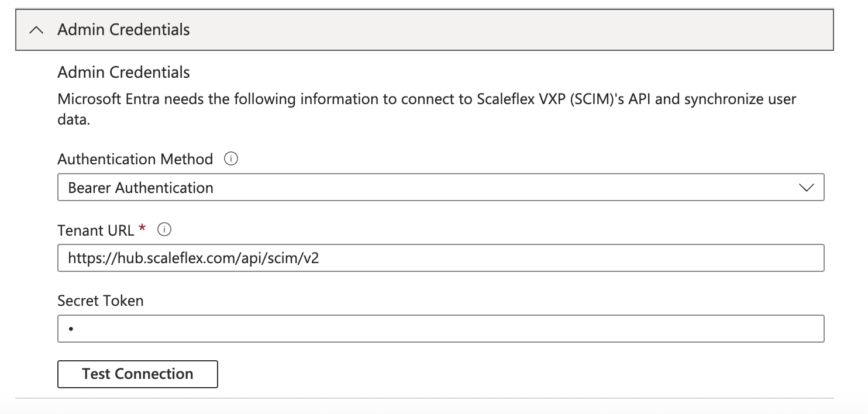Show info tooltip for Tenant URL
Viewport: 868px width, 414px height.
(x=165, y=230)
